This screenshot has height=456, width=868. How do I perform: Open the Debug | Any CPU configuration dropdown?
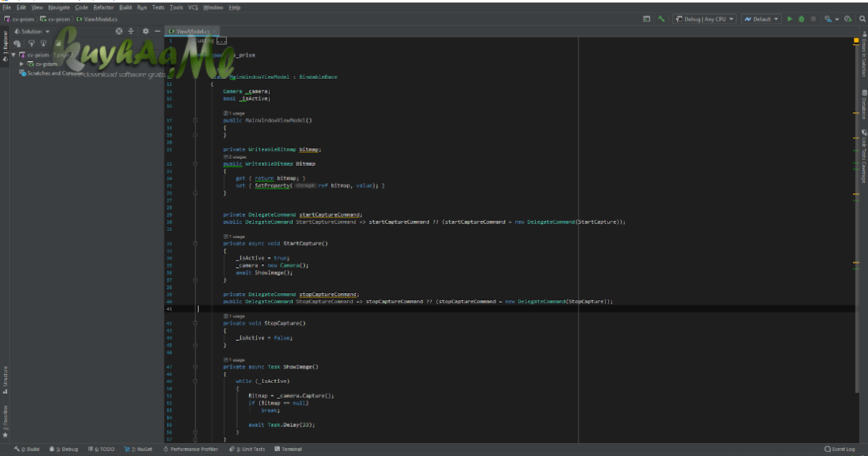click(x=704, y=20)
